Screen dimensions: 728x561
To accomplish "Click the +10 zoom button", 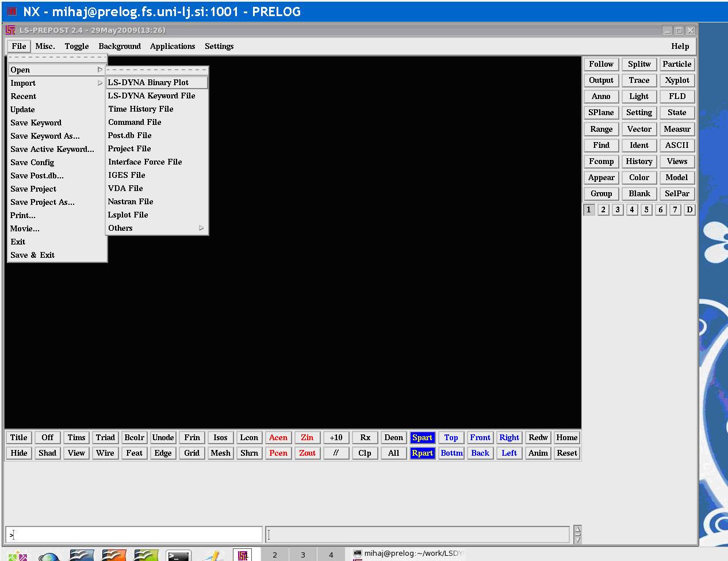I will [x=336, y=437].
